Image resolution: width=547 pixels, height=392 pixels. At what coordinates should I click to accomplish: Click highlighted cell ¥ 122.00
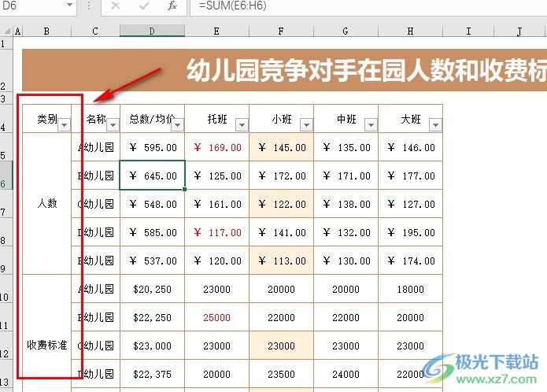(281, 204)
